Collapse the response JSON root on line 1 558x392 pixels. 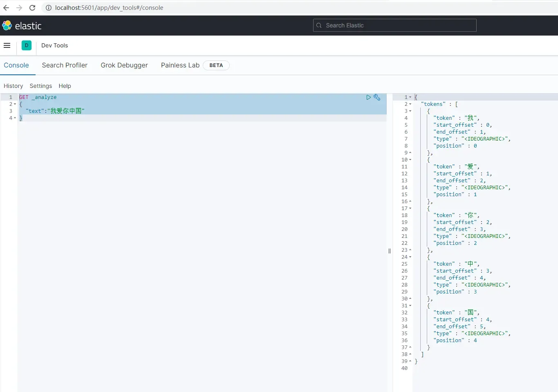[410, 97]
